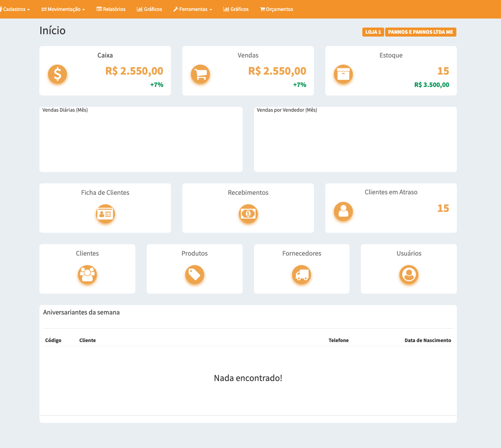Click the Fornecedores truck icon
501x448 pixels.
click(x=302, y=275)
